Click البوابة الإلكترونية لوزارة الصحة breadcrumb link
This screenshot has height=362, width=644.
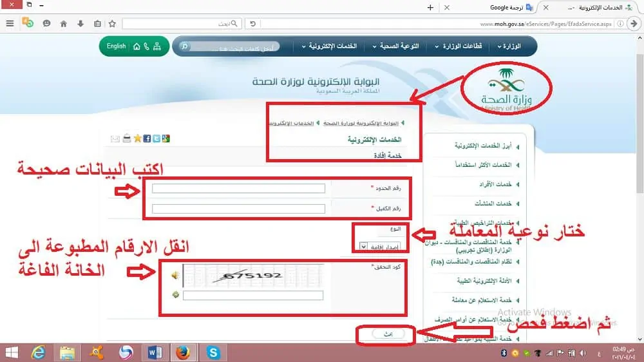point(361,123)
